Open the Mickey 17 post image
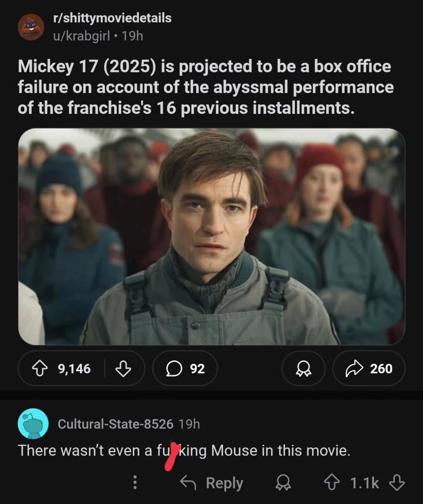 point(211,236)
